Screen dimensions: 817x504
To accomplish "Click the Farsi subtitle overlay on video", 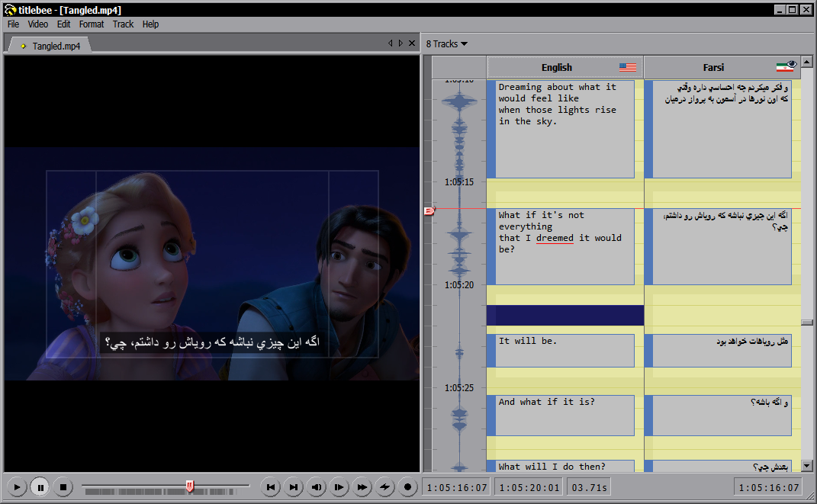I will click(211, 342).
